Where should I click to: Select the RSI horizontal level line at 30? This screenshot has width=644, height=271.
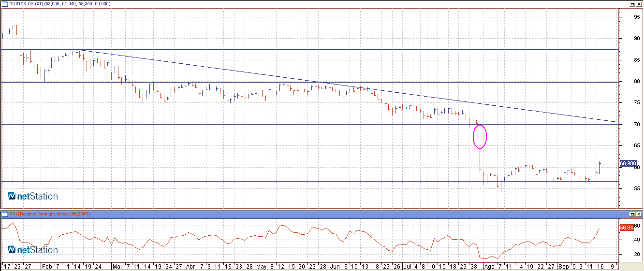click(309, 247)
